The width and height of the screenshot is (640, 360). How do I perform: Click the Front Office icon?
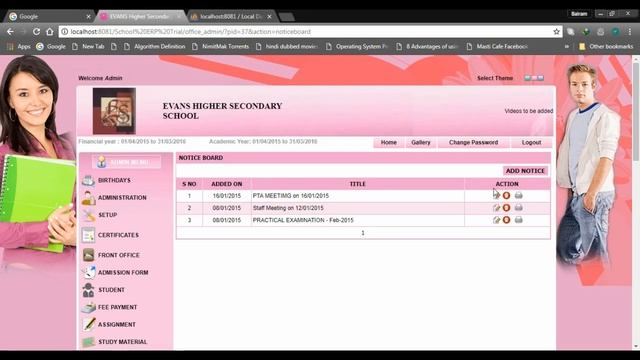pos(88,255)
